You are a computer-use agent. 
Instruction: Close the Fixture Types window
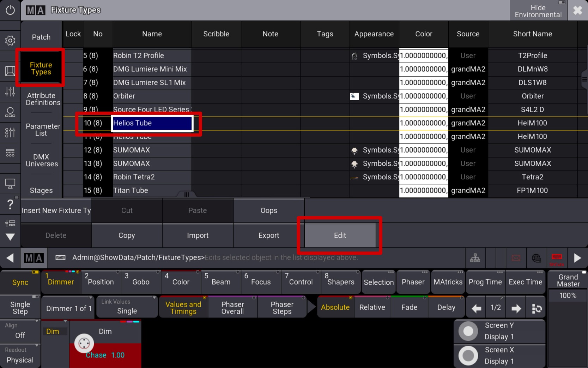(577, 10)
